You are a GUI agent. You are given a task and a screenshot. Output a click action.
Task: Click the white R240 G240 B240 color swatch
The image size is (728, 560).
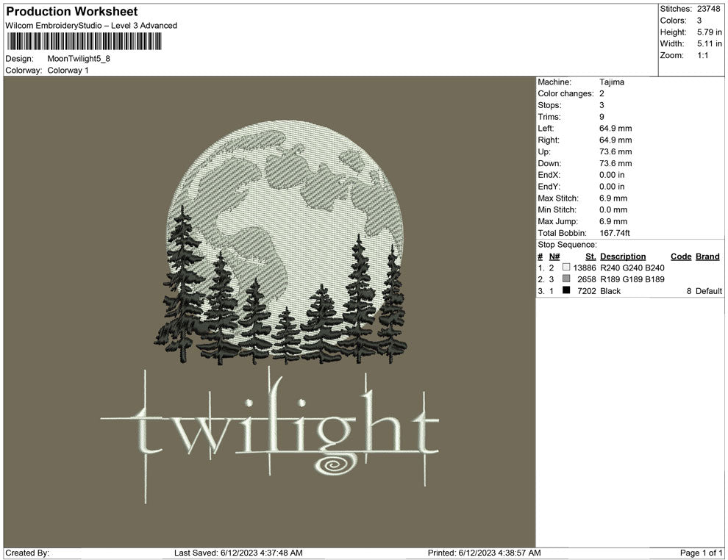point(566,267)
